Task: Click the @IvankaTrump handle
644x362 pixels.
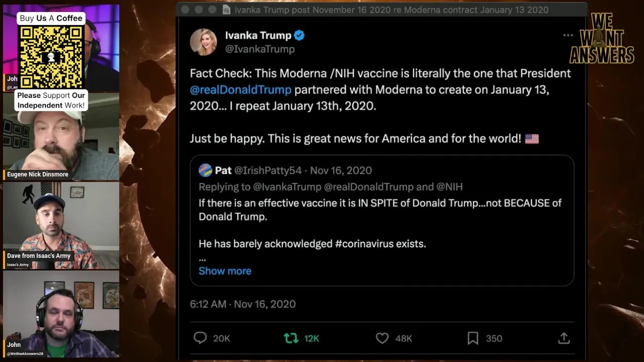Action: 260,49
